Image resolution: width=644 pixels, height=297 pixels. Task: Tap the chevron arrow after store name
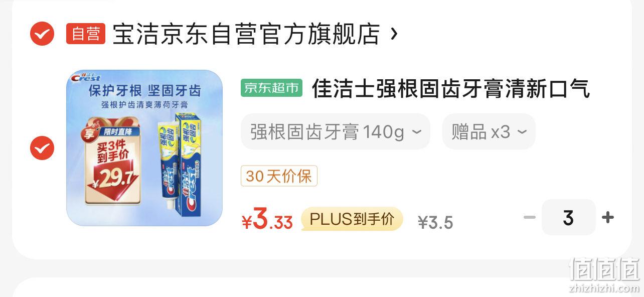coord(394,34)
